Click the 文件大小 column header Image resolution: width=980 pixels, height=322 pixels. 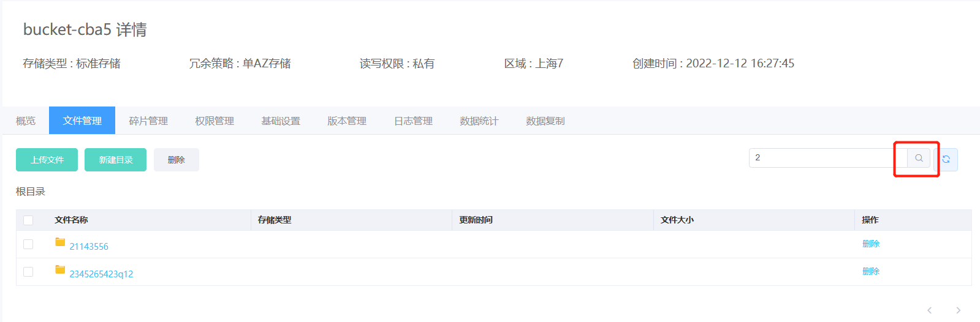coord(677,220)
